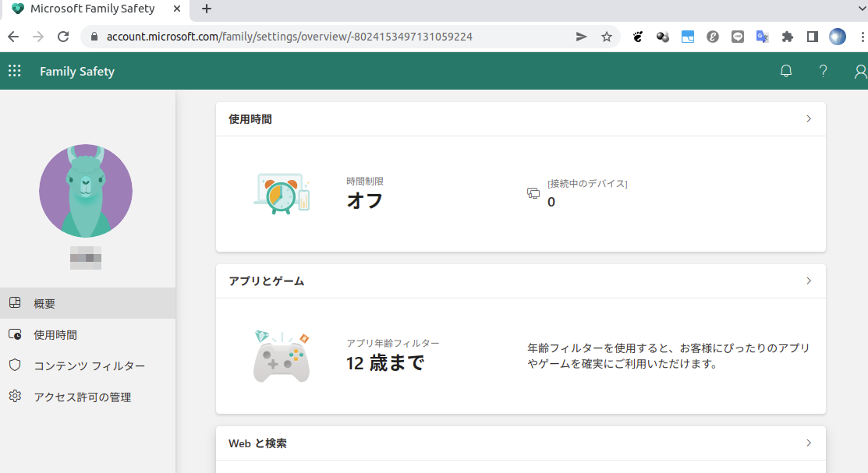Click the 時間制限 オフ value
The width and height of the screenshot is (868, 473).
[x=365, y=201]
